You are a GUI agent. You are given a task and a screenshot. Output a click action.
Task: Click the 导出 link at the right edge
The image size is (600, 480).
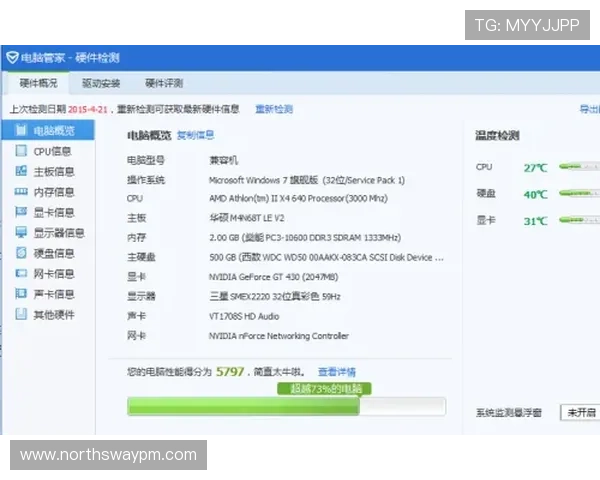pyautogui.click(x=589, y=109)
